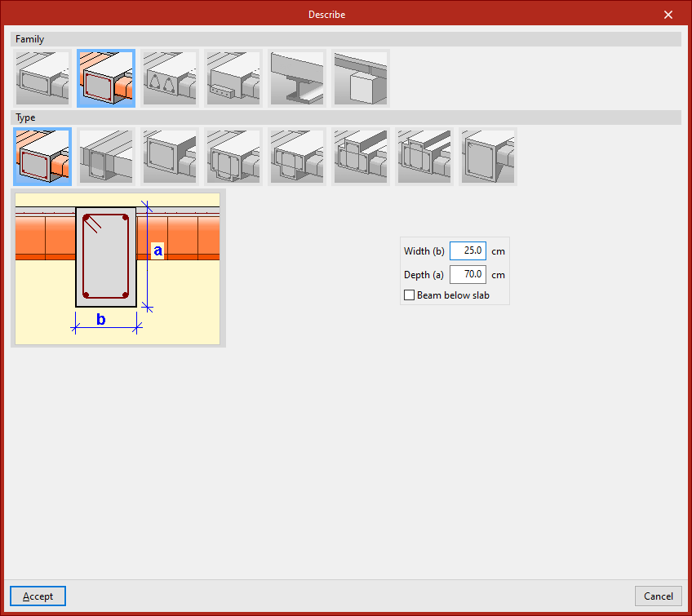Viewport: 692px width, 616px height.
Task: Edit the Width (b) value field
Action: (x=468, y=250)
